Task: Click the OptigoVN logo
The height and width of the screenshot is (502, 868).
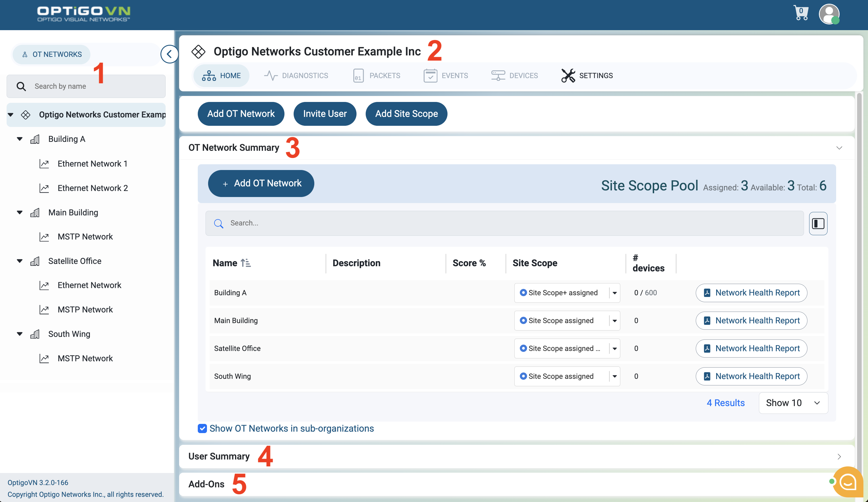Action: (83, 14)
